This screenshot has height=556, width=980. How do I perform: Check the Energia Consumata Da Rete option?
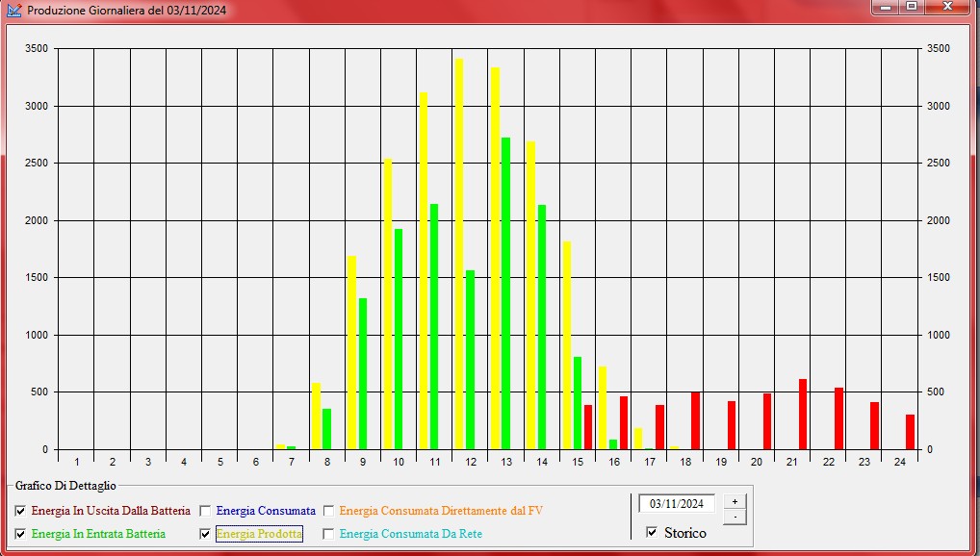[328, 534]
